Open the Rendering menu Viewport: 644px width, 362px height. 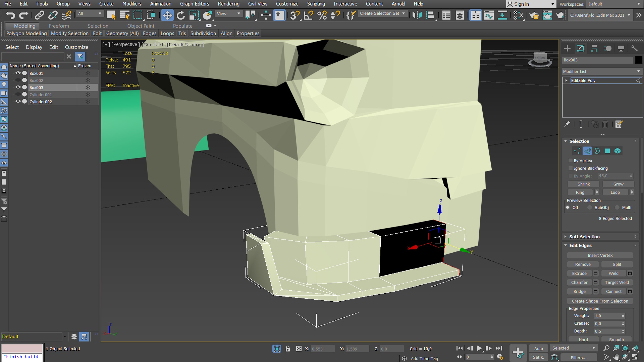click(x=228, y=4)
